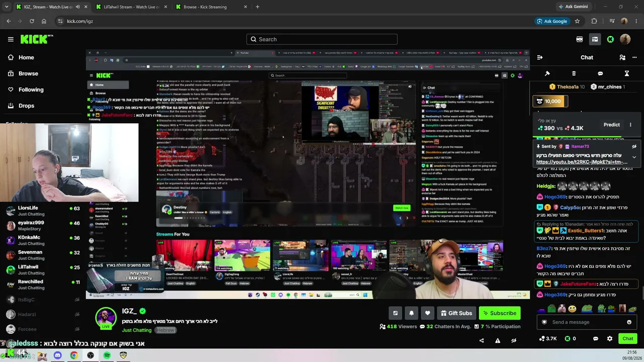The image size is (644, 362).
Task: Open Following in the sidebar
Action: coord(31,89)
